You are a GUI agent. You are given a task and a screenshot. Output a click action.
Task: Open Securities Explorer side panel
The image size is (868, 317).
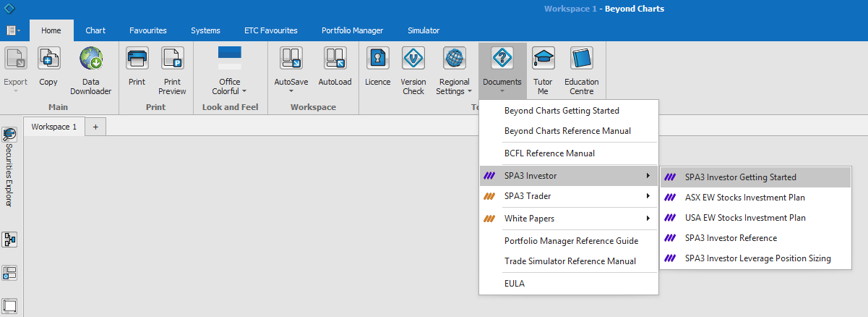(x=9, y=166)
